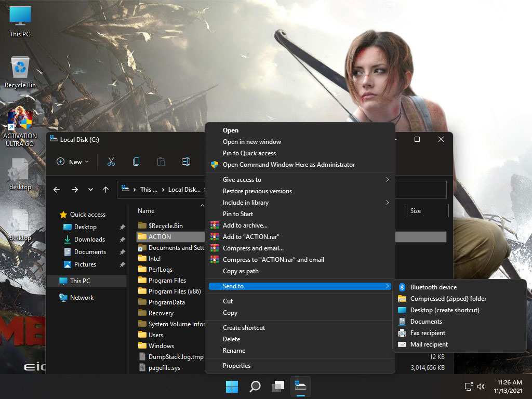Viewport: 532px width, 399px height.
Task: Expand Give access to submenu
Action: point(300,179)
